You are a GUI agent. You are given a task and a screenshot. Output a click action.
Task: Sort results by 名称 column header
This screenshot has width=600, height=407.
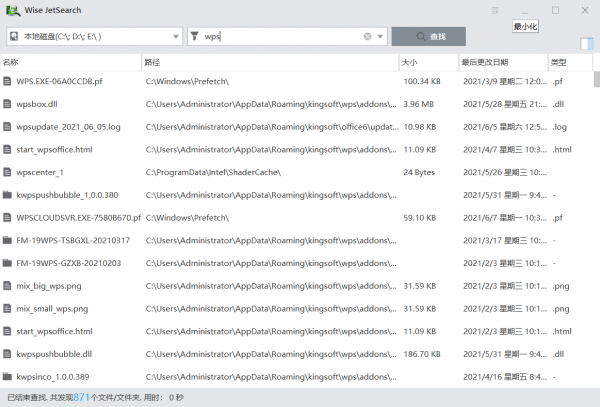pos(71,62)
